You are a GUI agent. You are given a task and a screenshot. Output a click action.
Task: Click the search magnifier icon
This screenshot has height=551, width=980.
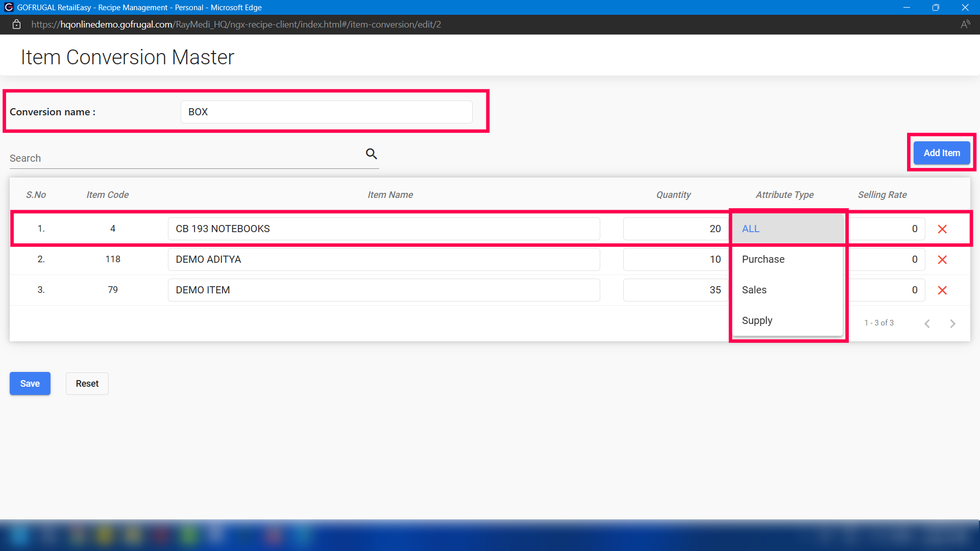(x=371, y=154)
